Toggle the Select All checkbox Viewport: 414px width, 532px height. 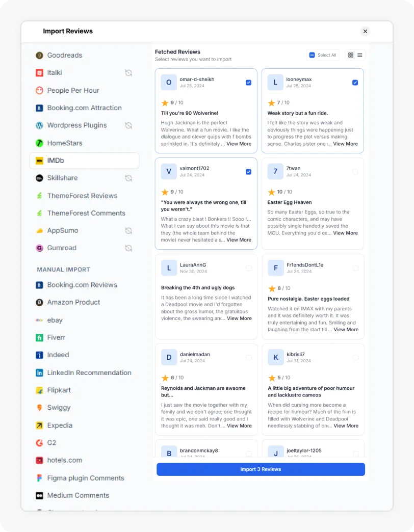312,55
